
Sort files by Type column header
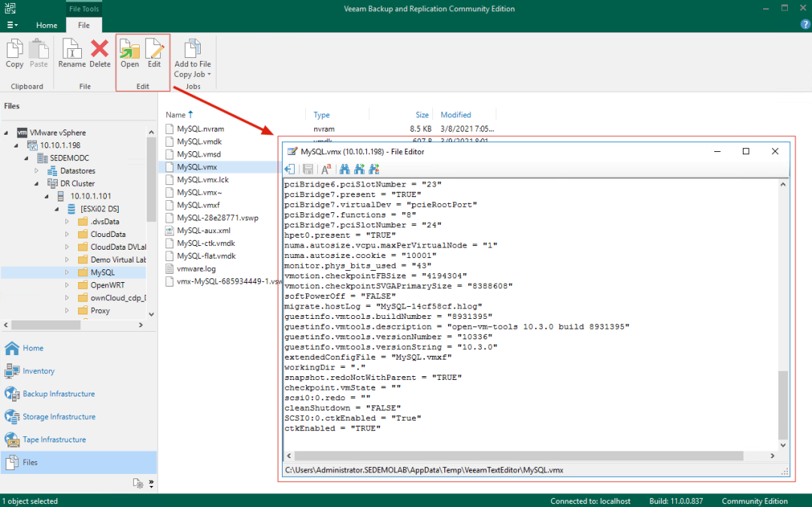point(322,114)
